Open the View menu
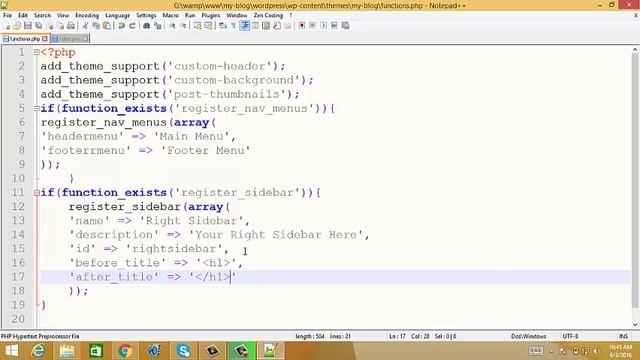Screen dimensions: 640x360 63,15
